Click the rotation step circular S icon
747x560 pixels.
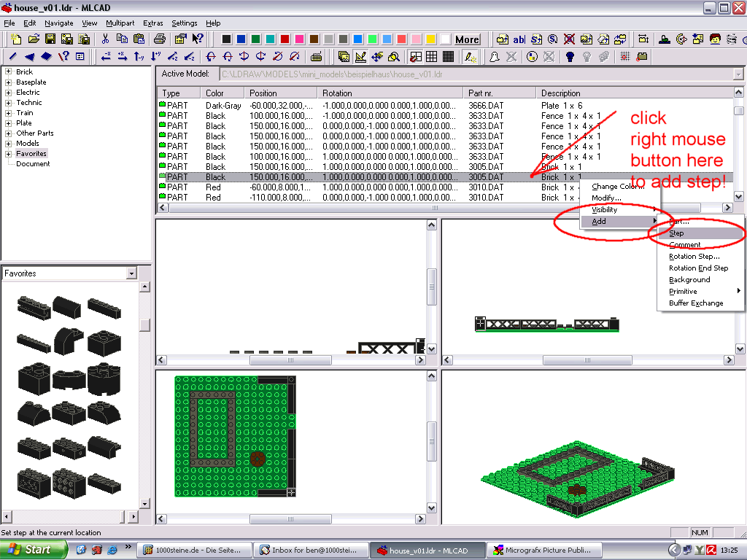553,39
